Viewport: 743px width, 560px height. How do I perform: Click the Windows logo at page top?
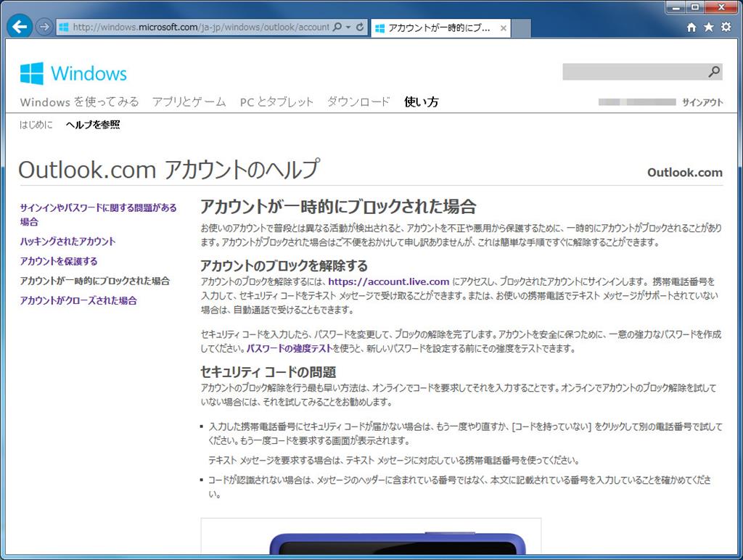[73, 73]
